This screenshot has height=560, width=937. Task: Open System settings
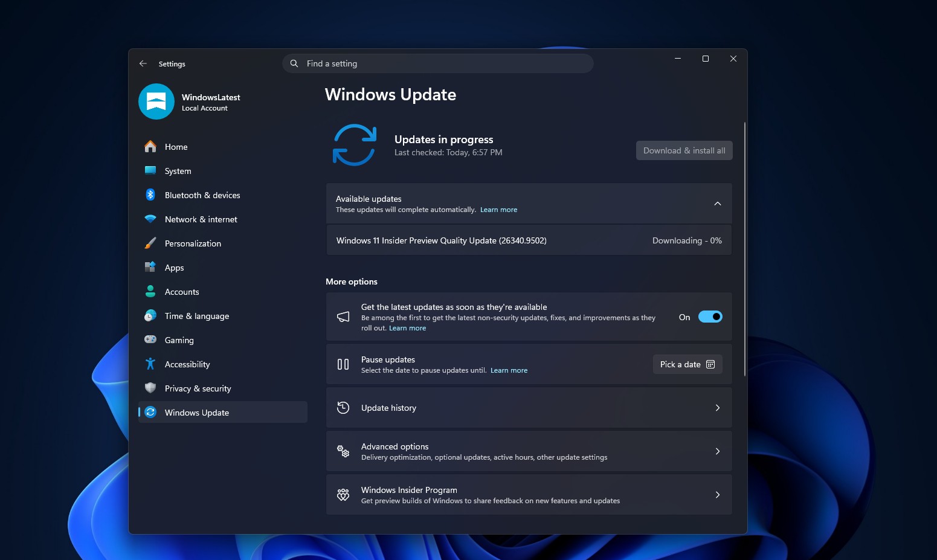pyautogui.click(x=223, y=171)
